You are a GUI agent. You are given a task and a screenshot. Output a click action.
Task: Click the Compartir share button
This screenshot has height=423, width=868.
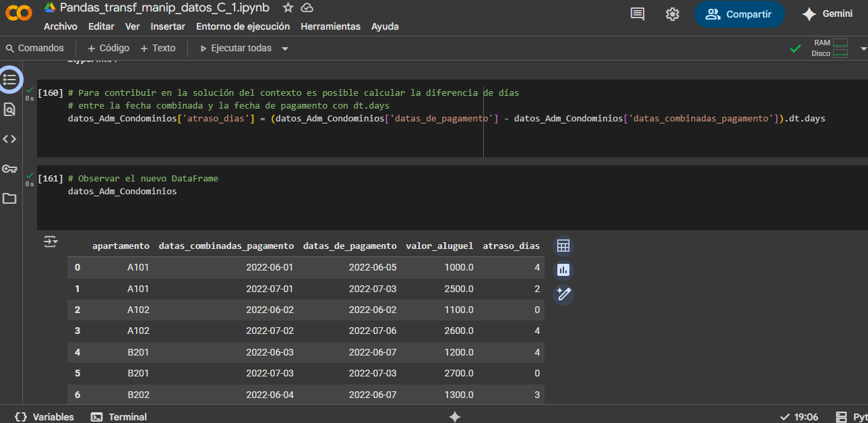click(739, 14)
